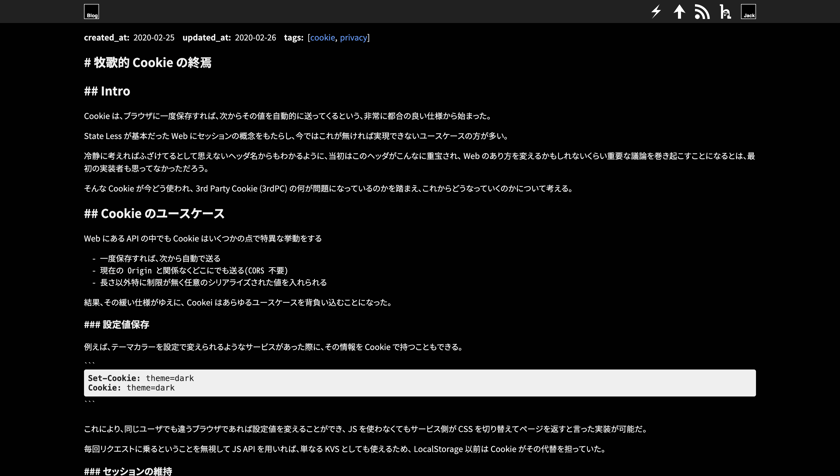The width and height of the screenshot is (840, 476).
Task: Click the 'h' bookmark icon in header
Action: (x=725, y=12)
